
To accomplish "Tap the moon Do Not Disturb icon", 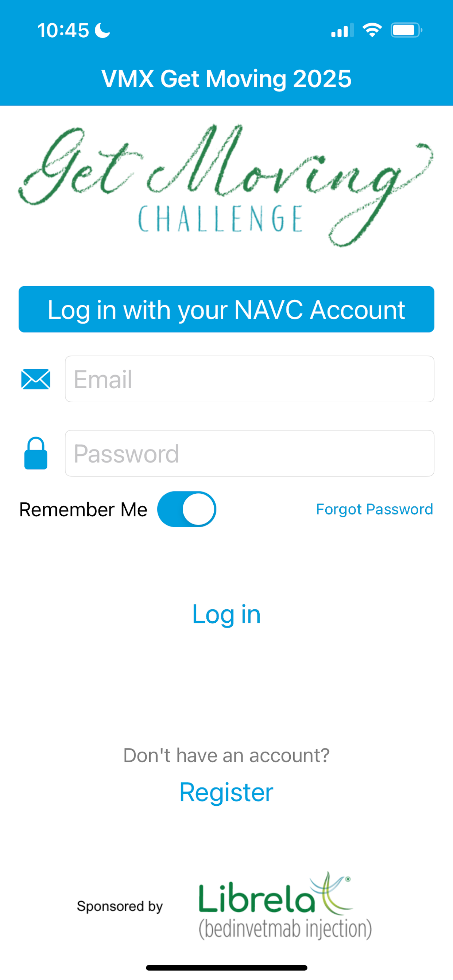I will pos(102,30).
